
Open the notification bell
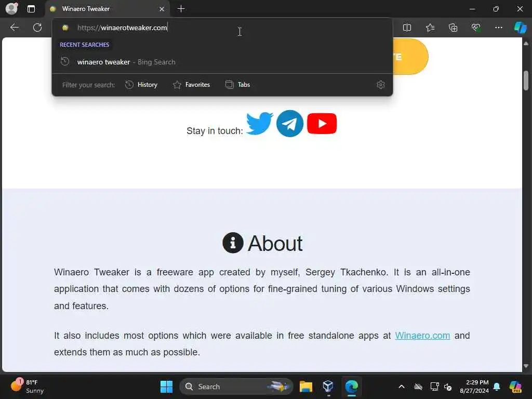coord(497,387)
